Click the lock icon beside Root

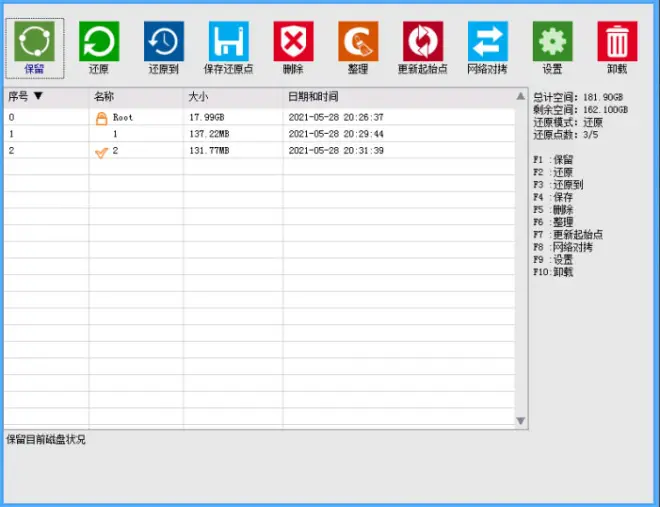pos(101,118)
